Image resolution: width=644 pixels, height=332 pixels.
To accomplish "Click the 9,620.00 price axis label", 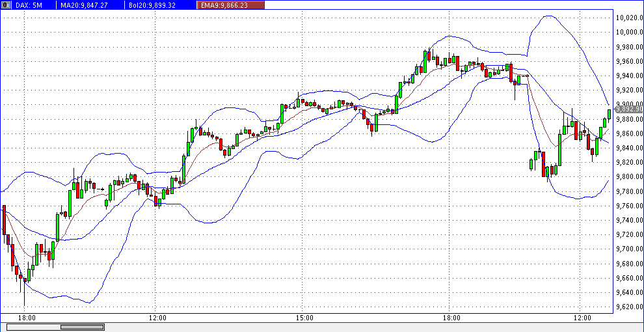I will (630, 307).
